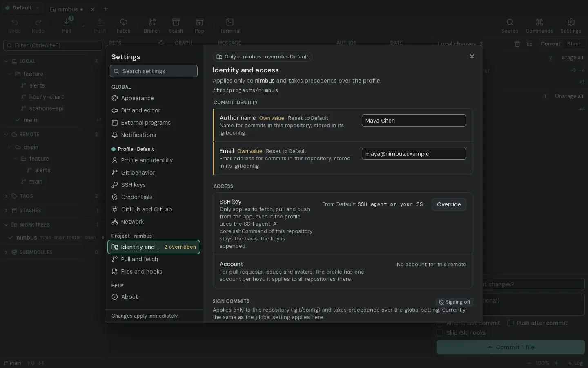Image resolution: width=588 pixels, height=368 pixels.
Task: Click the Author name input field
Action: (x=414, y=121)
